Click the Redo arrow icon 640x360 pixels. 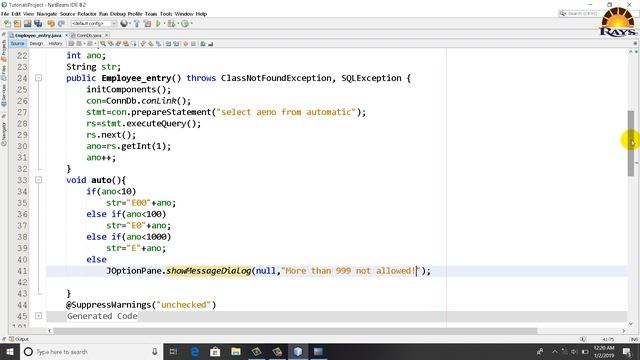pyautogui.click(x=61, y=24)
